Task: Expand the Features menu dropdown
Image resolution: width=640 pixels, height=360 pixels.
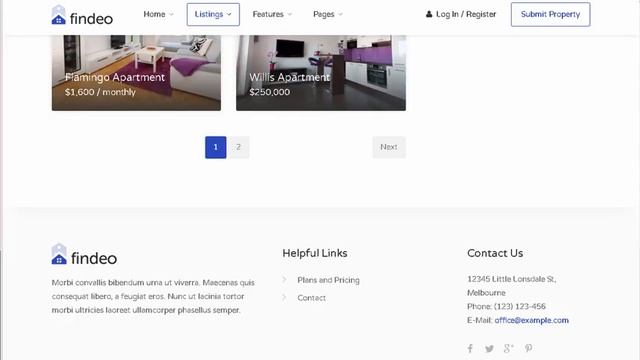Action: click(x=272, y=14)
